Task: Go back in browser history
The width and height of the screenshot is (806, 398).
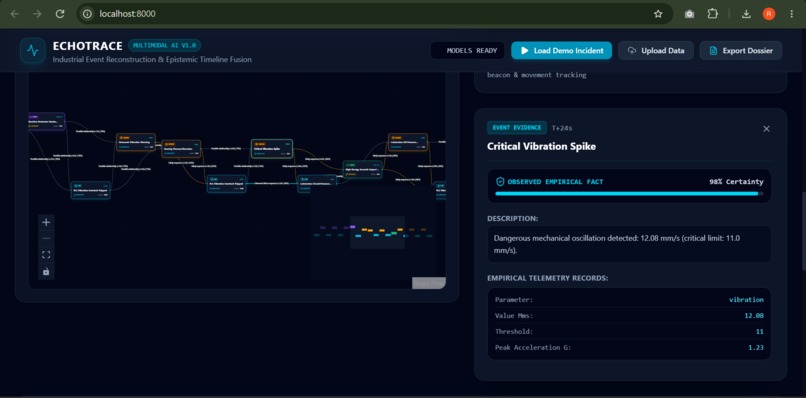Action: pos(14,14)
